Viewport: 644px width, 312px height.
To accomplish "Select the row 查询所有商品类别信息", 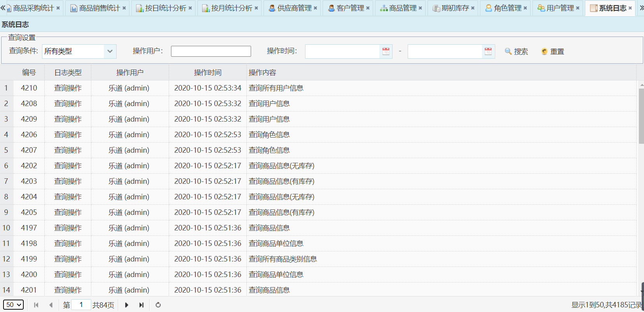I will [x=318, y=259].
